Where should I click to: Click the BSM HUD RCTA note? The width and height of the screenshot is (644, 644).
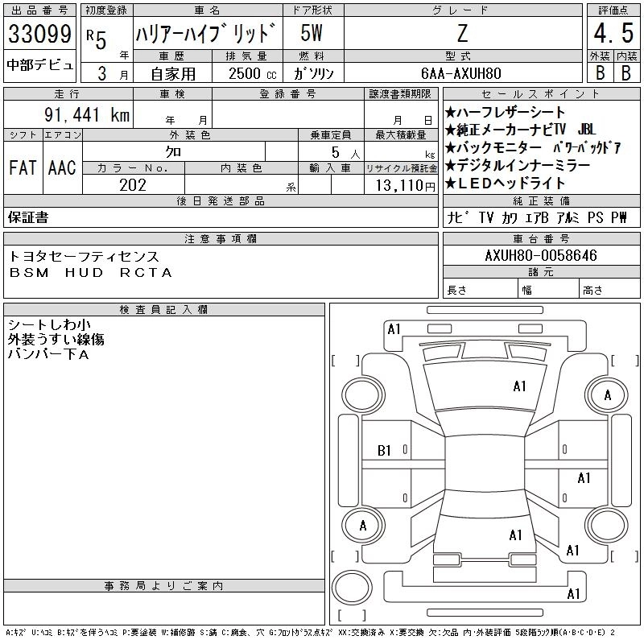90,273
